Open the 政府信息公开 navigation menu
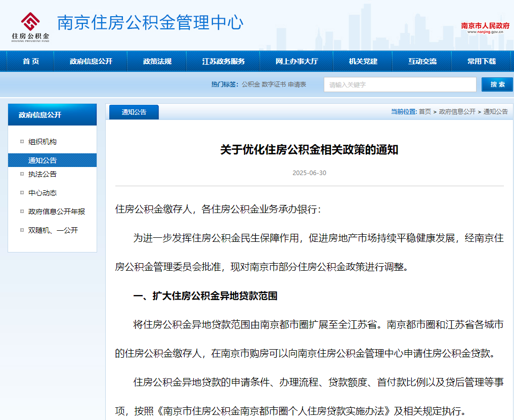 pyautogui.click(x=90, y=60)
